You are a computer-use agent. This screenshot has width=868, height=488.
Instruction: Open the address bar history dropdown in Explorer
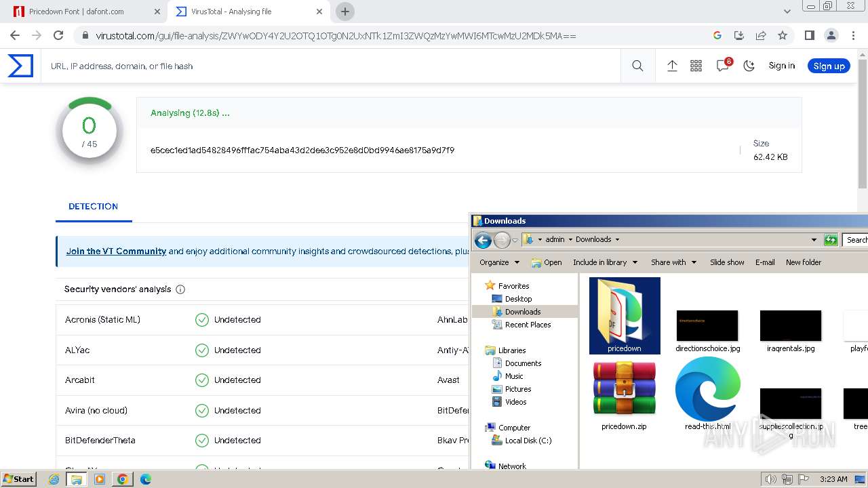coord(814,239)
